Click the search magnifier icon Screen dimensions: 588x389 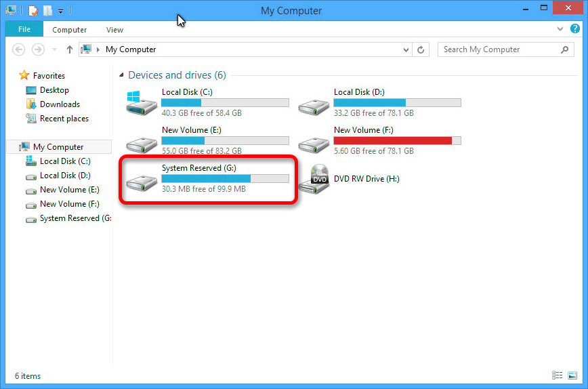click(x=565, y=49)
